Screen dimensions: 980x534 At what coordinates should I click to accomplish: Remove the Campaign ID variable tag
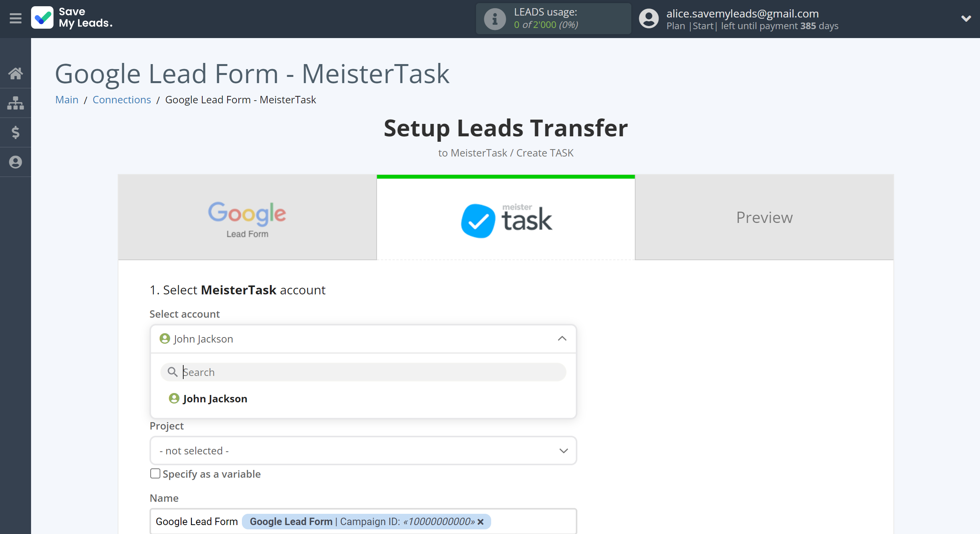click(x=481, y=522)
